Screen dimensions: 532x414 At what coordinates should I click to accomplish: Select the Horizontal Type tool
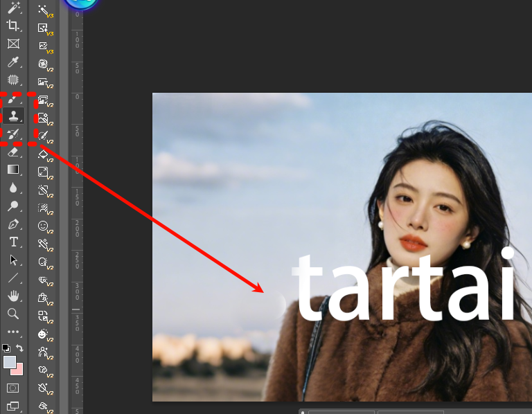coord(13,242)
